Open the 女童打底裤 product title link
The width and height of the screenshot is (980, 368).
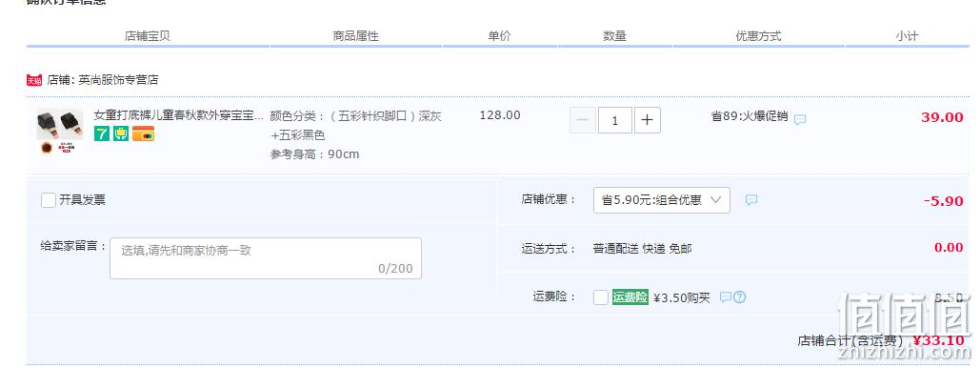point(179,115)
